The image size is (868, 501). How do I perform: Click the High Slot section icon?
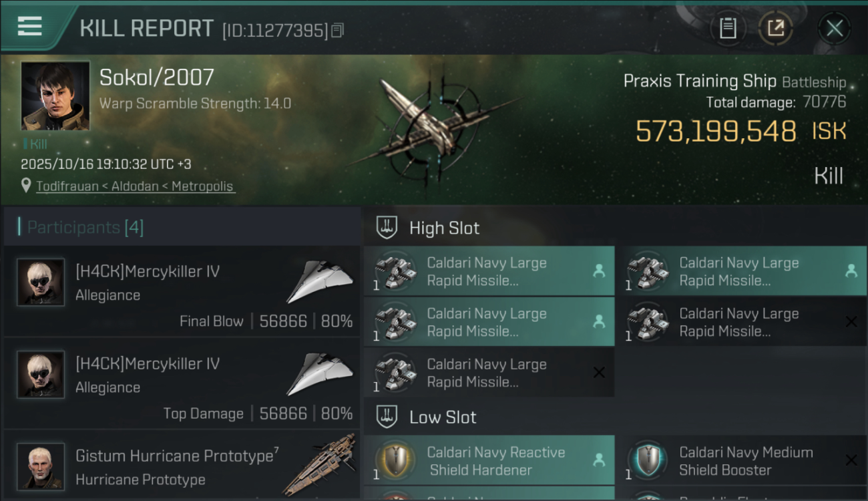(x=387, y=228)
